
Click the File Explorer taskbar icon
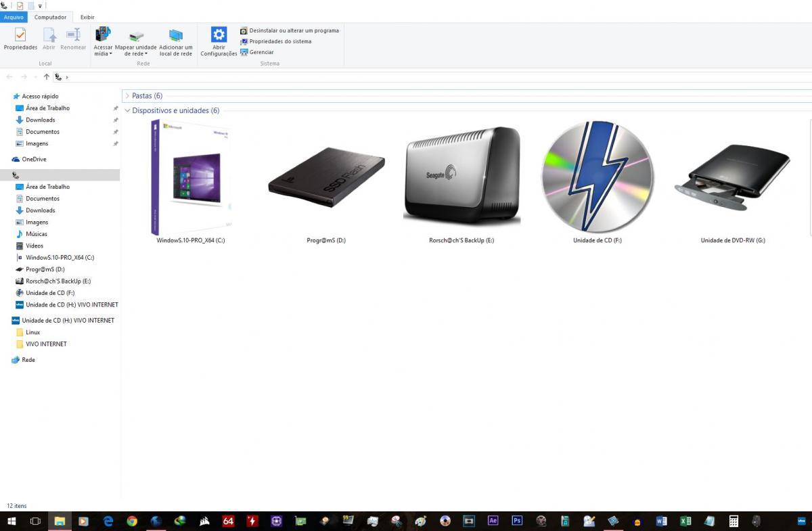(60, 521)
